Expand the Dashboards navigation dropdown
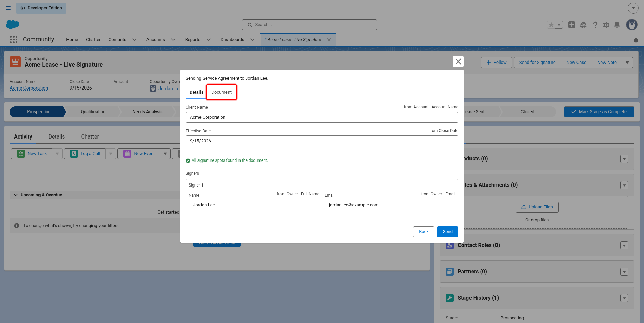This screenshot has width=644, height=323. click(252, 40)
